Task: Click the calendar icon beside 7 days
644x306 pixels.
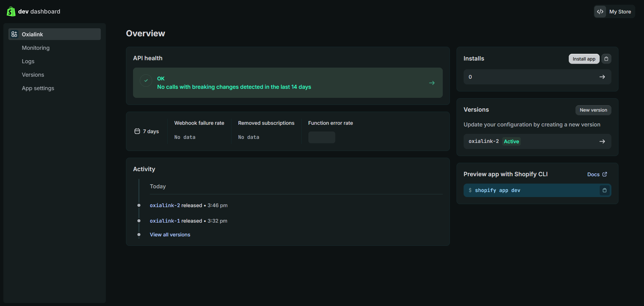Action: (137, 131)
